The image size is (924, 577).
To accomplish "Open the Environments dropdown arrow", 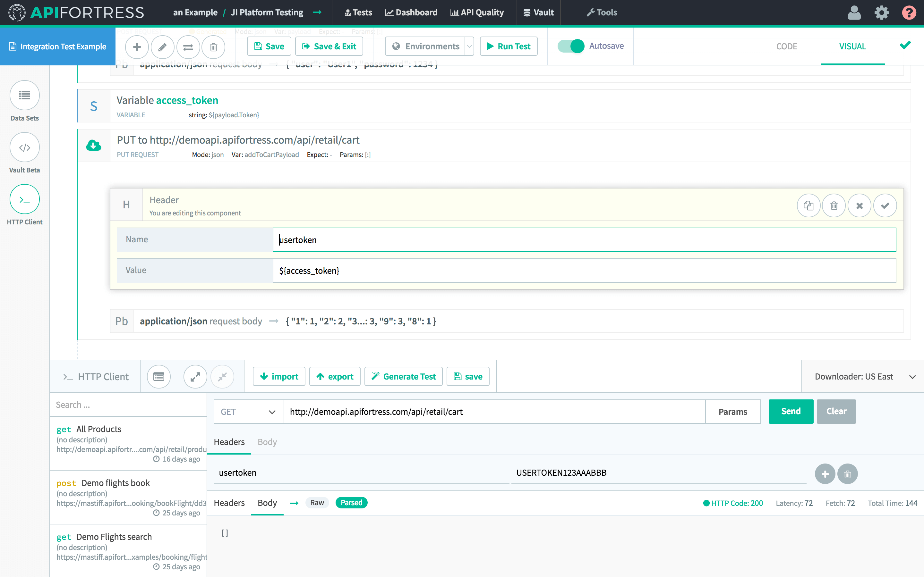I will click(x=469, y=46).
